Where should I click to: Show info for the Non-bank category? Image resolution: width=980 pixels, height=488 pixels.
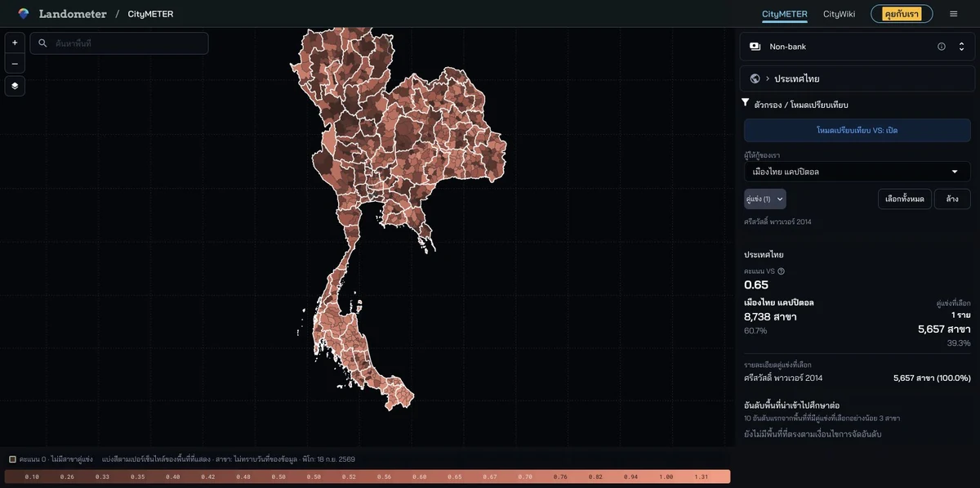[x=941, y=47]
